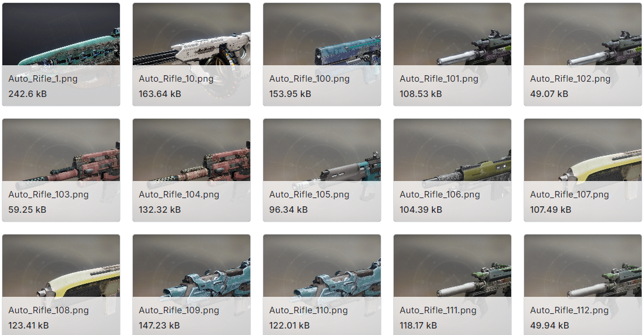Select the white Auto_Rifle_10.png image
This screenshot has height=335, width=644.
(x=192, y=54)
